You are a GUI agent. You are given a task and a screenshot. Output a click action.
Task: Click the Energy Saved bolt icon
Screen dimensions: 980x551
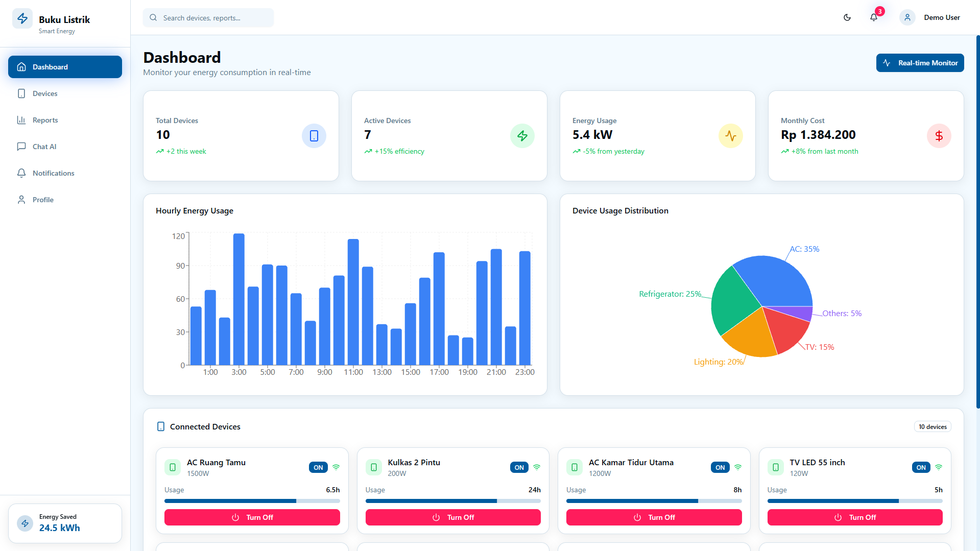25,523
